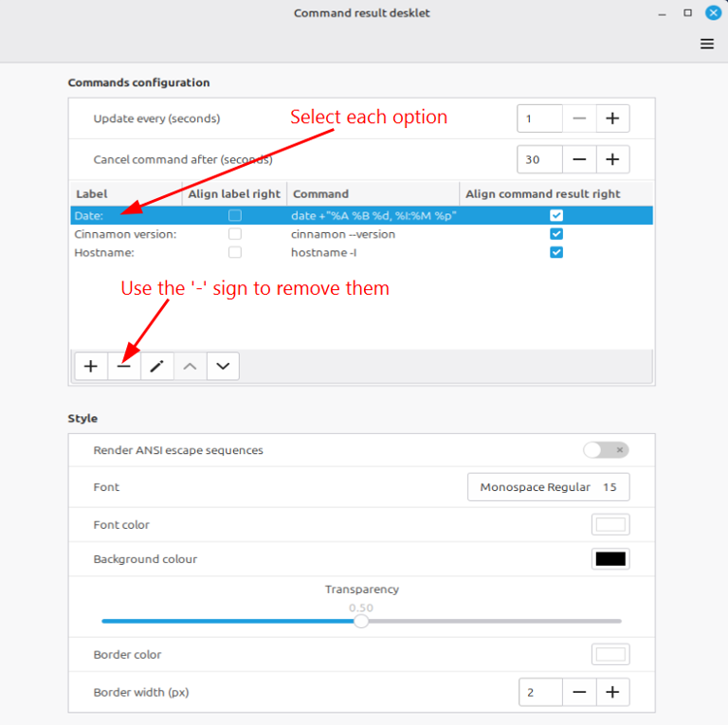Click the Update every seconds input field

[x=539, y=118]
